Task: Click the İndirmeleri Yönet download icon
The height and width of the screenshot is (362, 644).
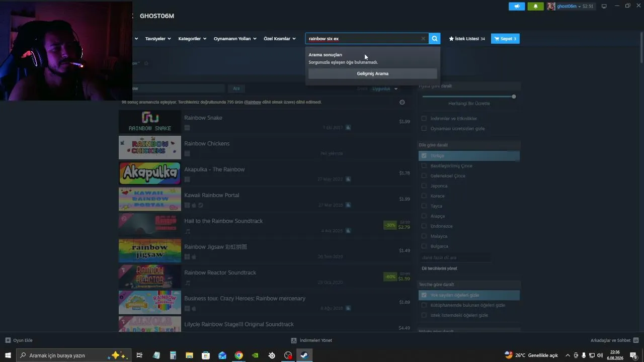Action: (x=294, y=340)
